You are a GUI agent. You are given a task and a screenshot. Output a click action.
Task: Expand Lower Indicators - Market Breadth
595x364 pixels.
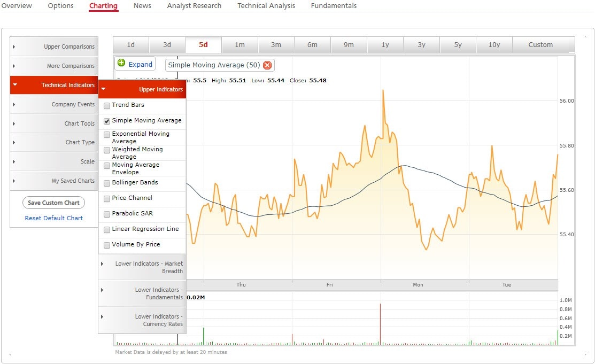tap(102, 264)
